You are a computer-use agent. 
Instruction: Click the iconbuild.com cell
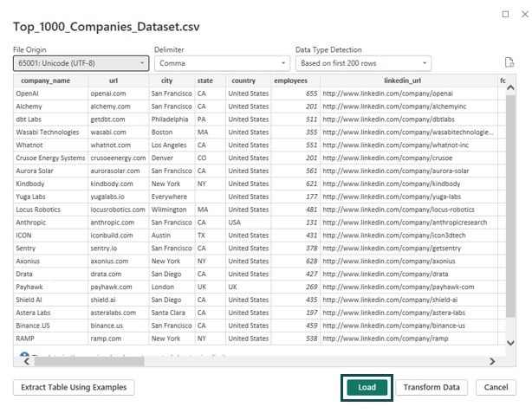click(119, 236)
